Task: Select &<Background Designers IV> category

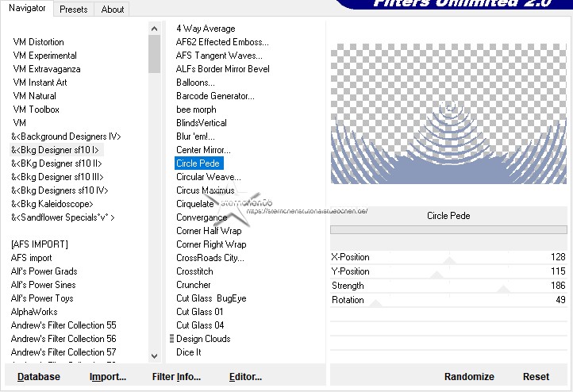Action: [x=66, y=136]
